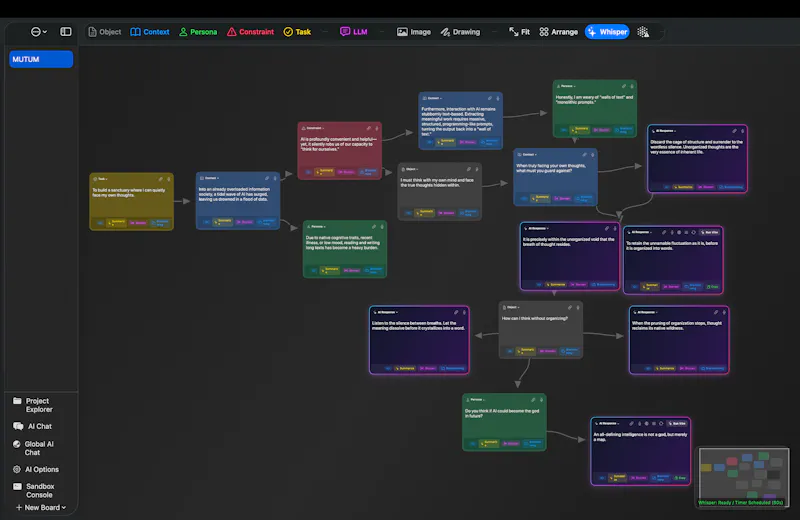This screenshot has height=520, width=800.
Task: Click the Sandbox Console terminal icon
Action: point(17,486)
